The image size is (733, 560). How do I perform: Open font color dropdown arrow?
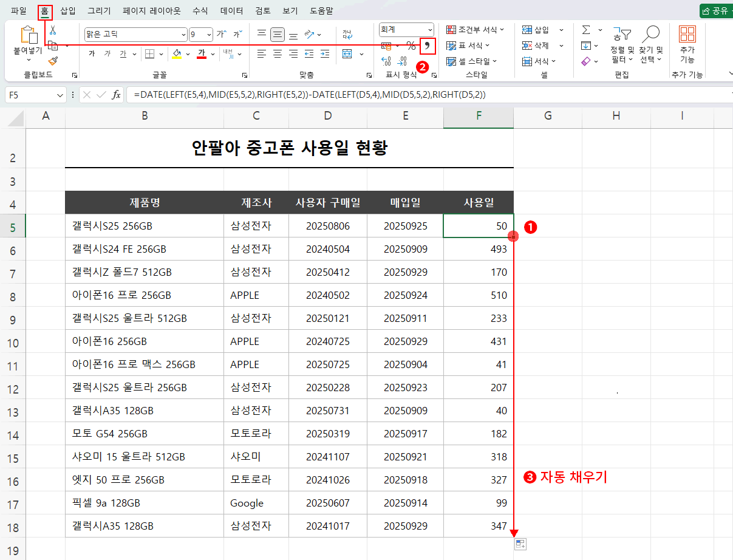pos(212,54)
